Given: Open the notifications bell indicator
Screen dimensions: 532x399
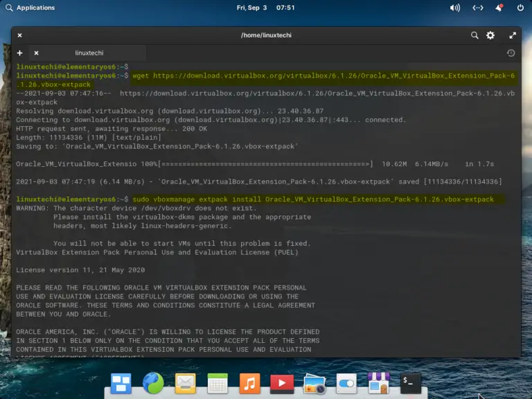Looking at the screenshot, I should pyautogui.click(x=499, y=8).
